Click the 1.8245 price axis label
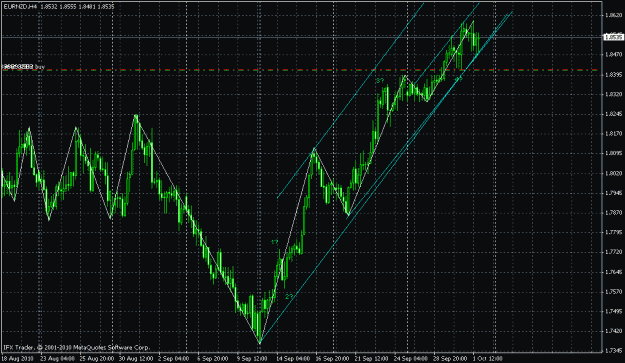 [x=613, y=114]
